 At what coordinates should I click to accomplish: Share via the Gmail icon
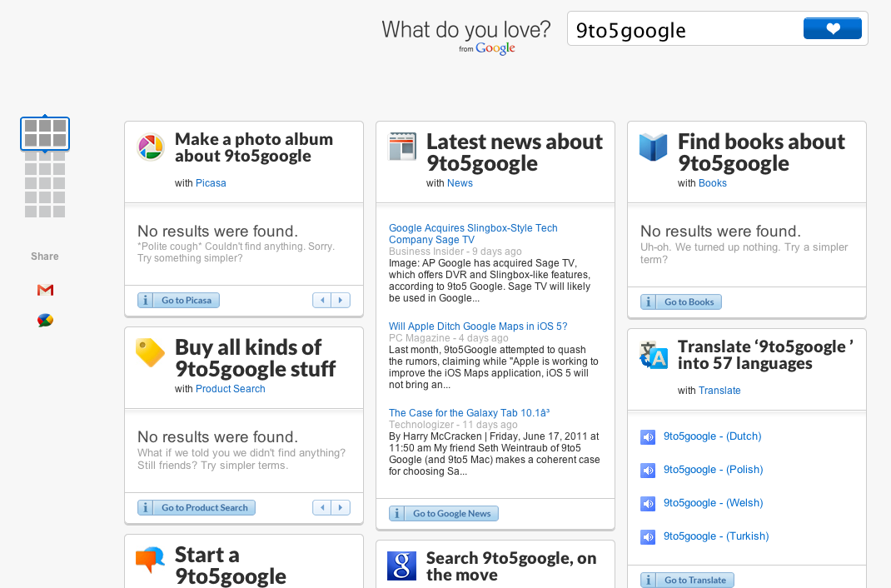[45, 290]
